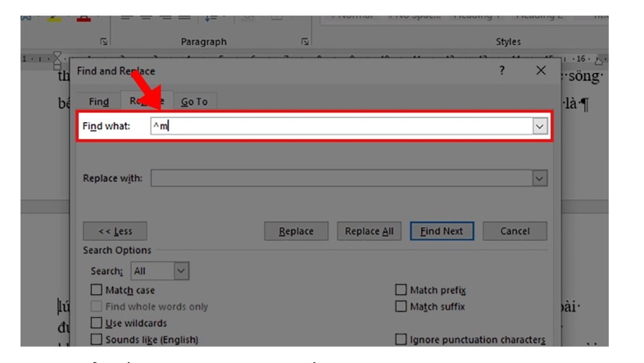
Task: Switch to the Find tab
Action: point(98,102)
